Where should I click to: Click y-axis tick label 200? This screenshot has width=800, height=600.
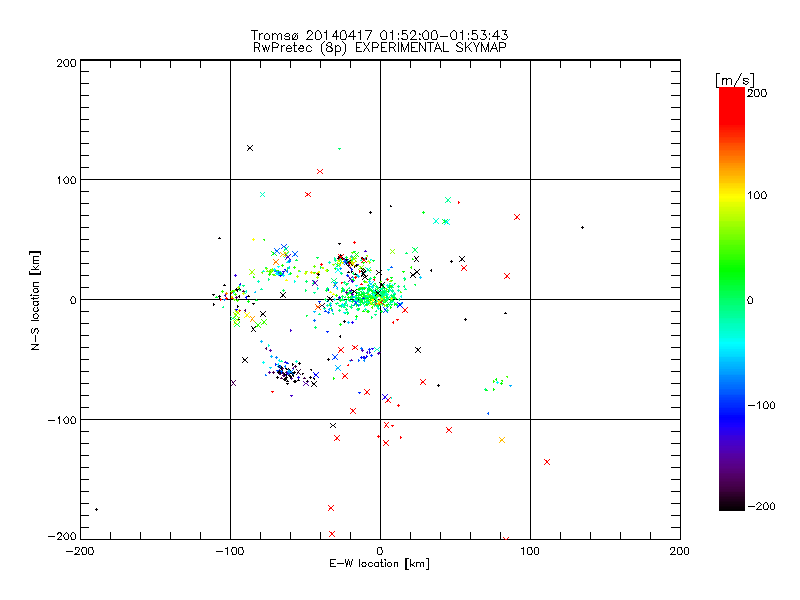66,63
